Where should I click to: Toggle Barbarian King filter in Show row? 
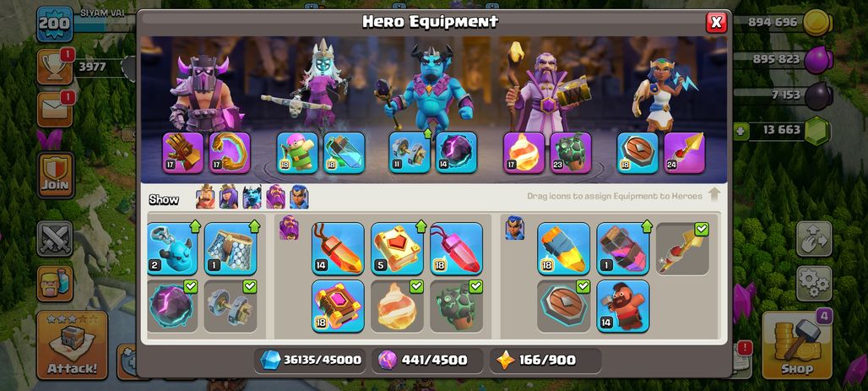click(x=205, y=197)
